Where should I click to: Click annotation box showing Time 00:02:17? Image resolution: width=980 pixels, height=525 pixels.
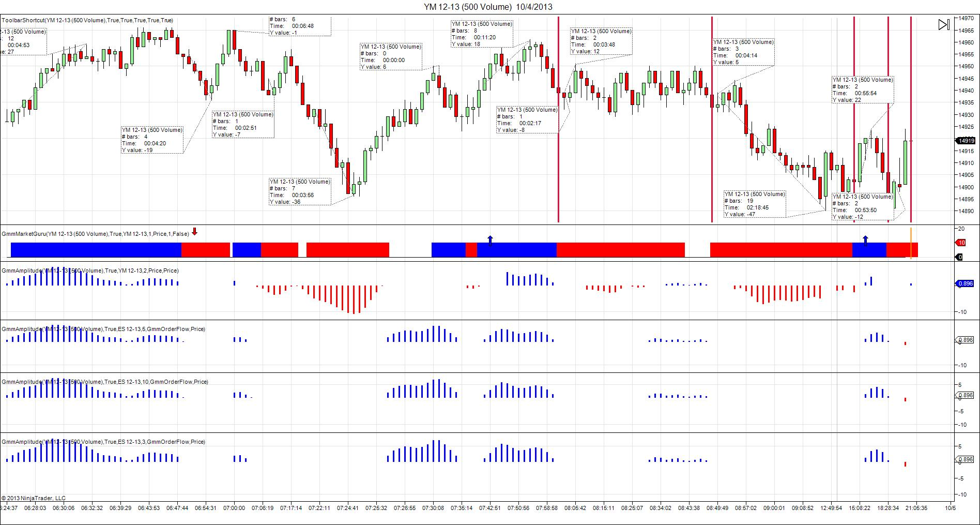click(527, 119)
